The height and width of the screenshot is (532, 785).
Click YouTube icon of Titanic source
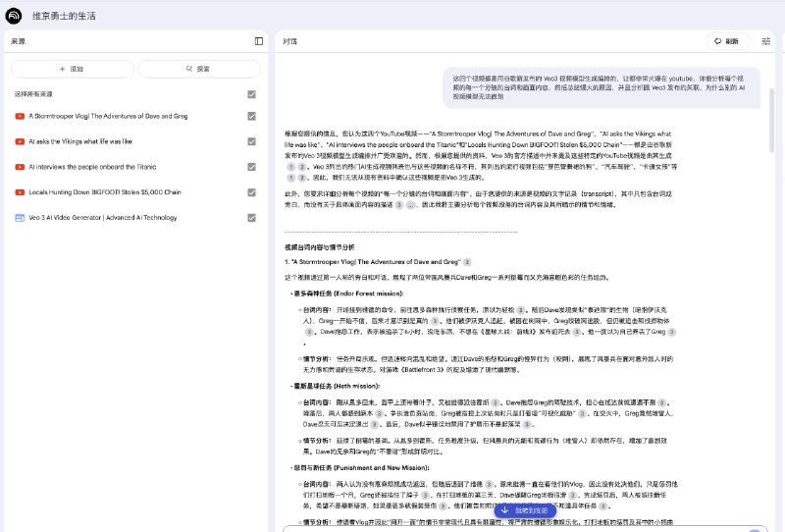tap(20, 167)
